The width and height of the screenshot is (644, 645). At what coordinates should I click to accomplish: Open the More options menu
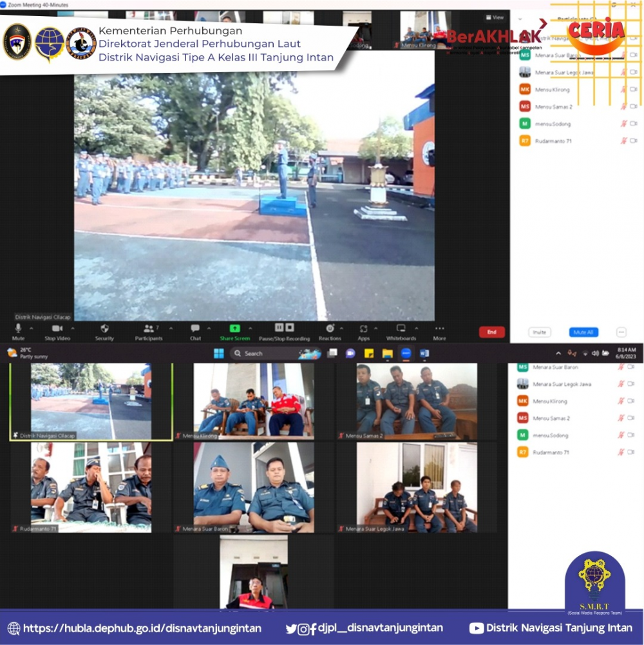[439, 328]
